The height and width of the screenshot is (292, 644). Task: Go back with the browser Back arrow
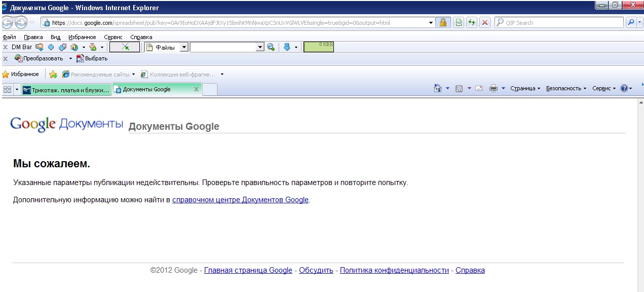[8, 22]
